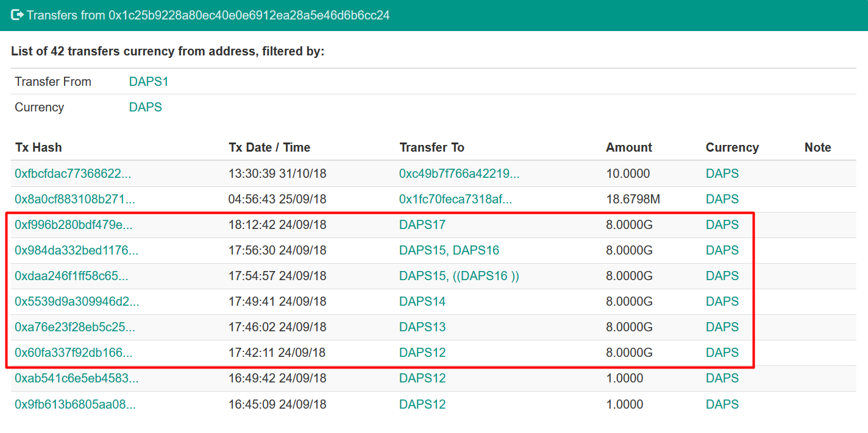Open DAPS13 recipient link
868x433 pixels.
coord(422,327)
